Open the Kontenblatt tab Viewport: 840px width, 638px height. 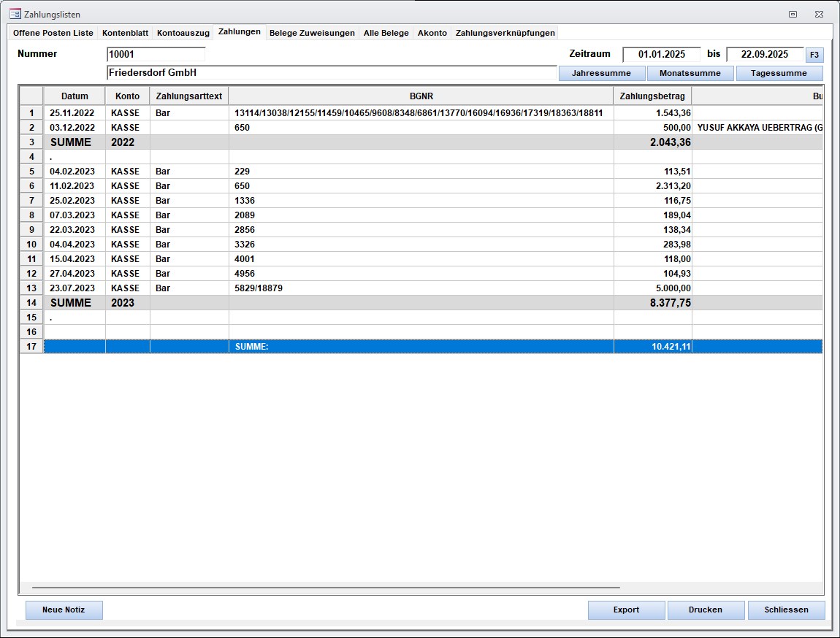click(125, 33)
